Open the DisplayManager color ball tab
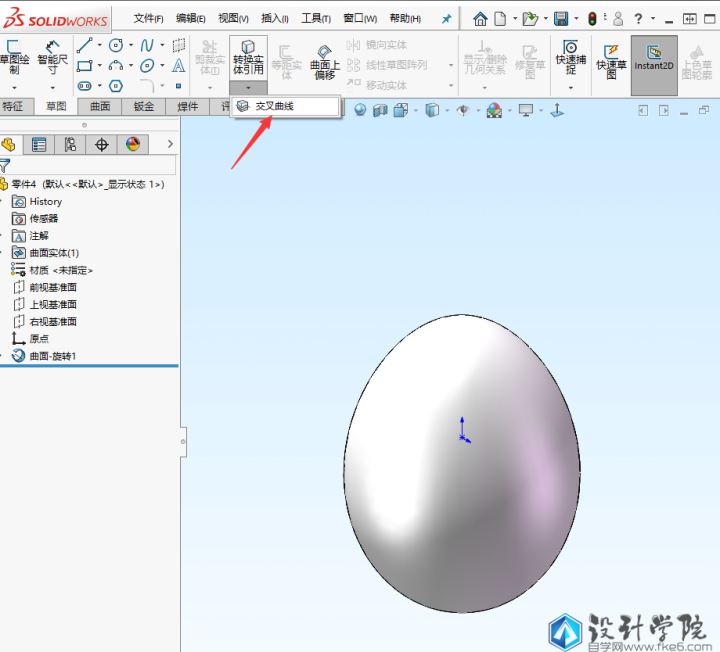This screenshot has height=652, width=720. (132, 145)
